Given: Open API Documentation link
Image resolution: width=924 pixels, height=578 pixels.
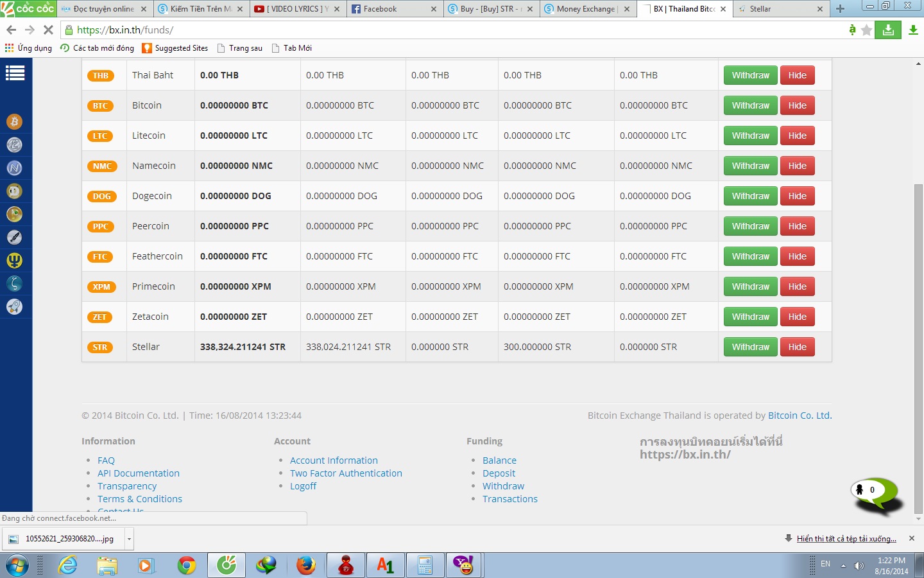Looking at the screenshot, I should (139, 473).
